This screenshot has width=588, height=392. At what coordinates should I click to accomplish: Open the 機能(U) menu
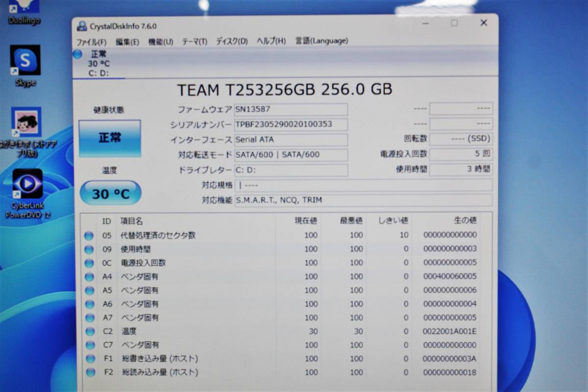(161, 42)
